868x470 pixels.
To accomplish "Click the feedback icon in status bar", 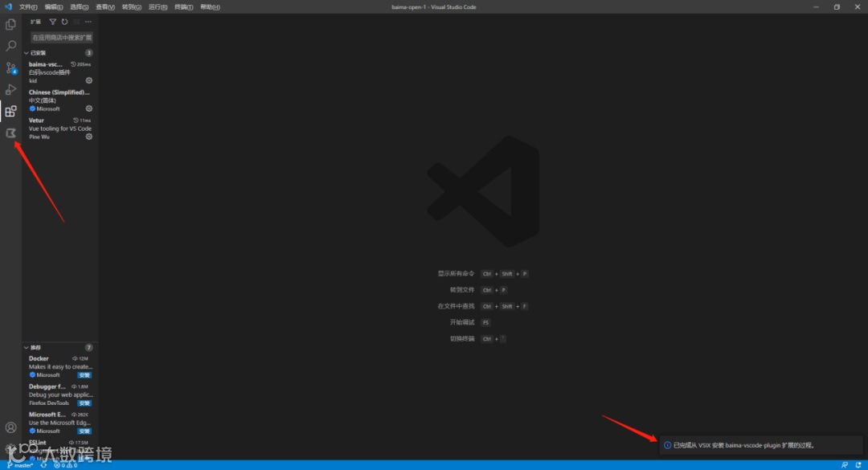I will pyautogui.click(x=844, y=465).
